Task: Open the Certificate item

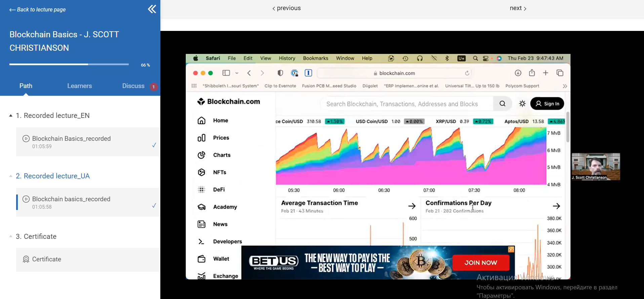Action: point(88,260)
